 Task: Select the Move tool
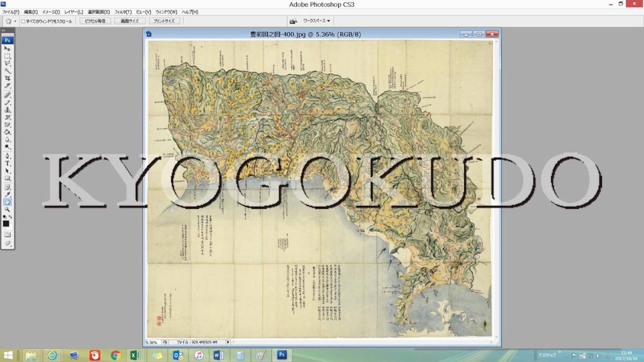8,48
